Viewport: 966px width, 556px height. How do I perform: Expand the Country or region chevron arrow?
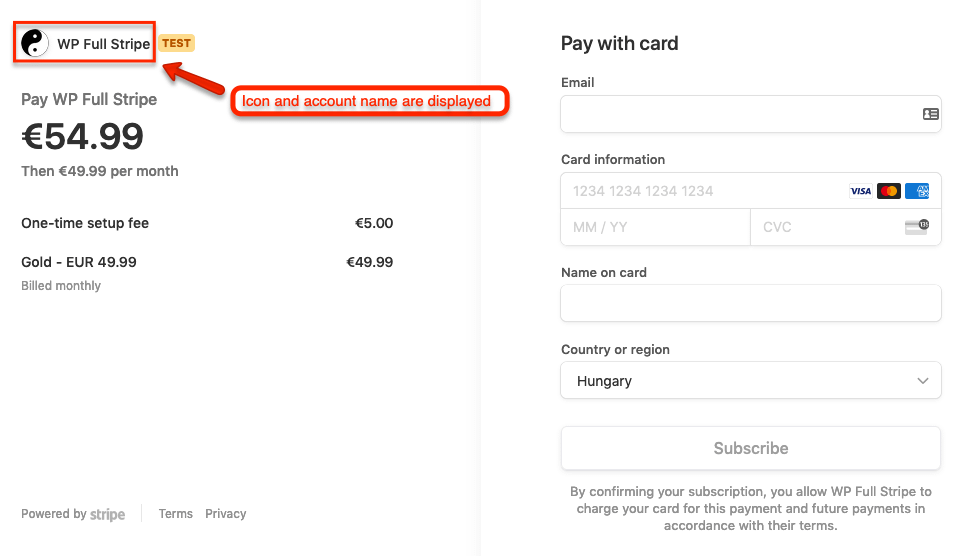coord(923,381)
